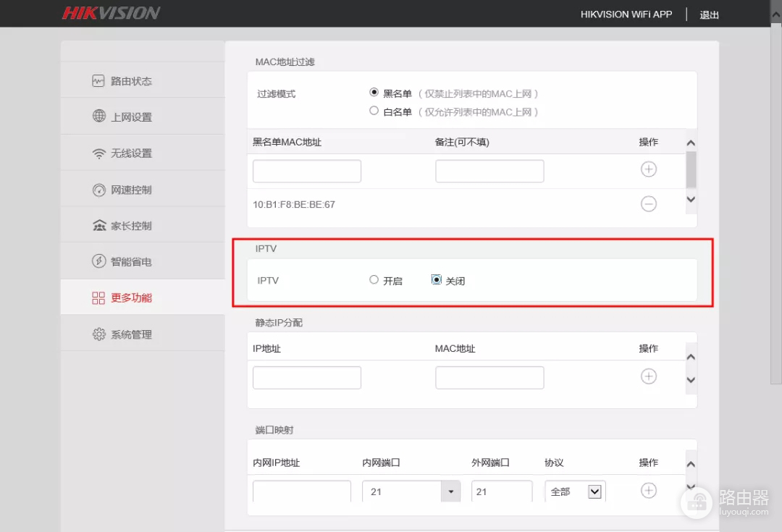Open HIKVISION WiFi APP from the top bar
The width and height of the screenshot is (782, 532).
[626, 14]
